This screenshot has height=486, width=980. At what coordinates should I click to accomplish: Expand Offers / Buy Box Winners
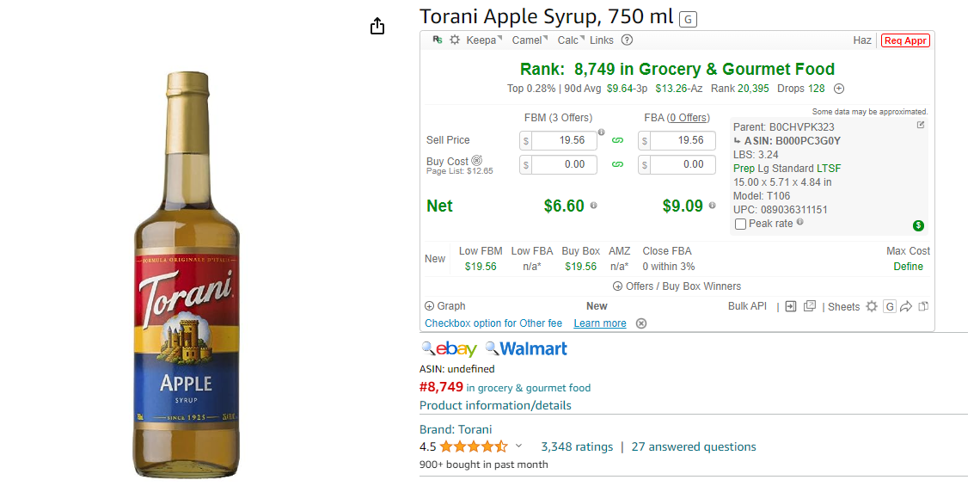(x=677, y=286)
